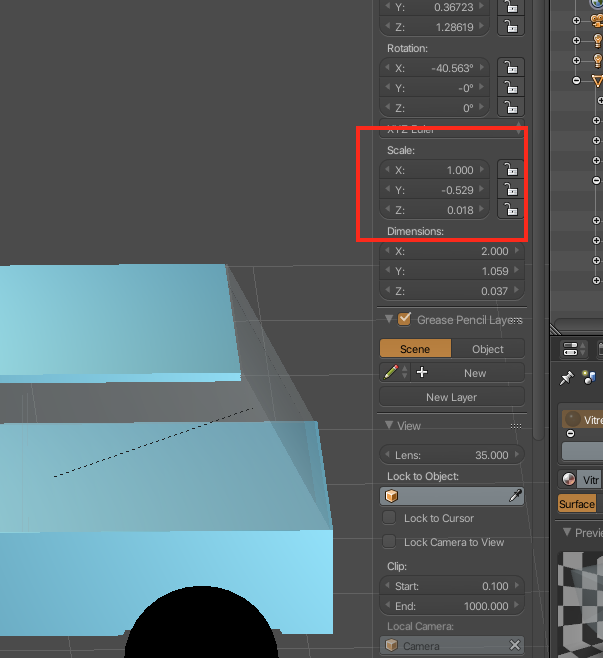Click the New Layer button

[452, 397]
